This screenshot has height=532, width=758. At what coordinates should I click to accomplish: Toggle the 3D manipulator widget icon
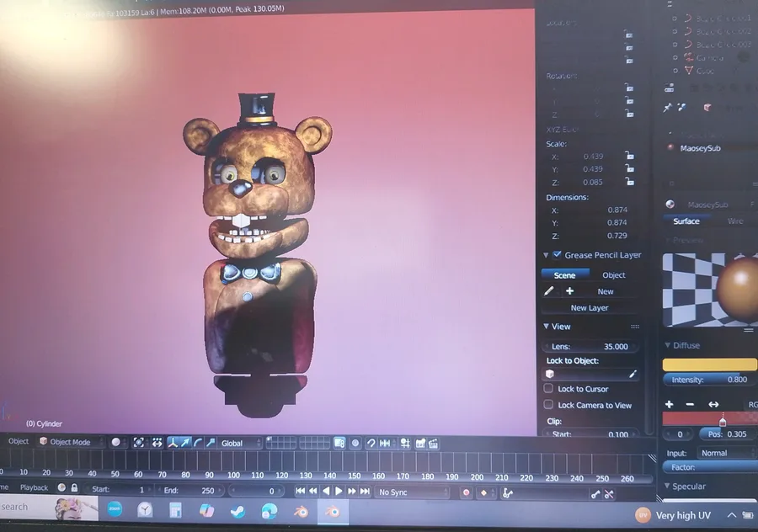173,443
